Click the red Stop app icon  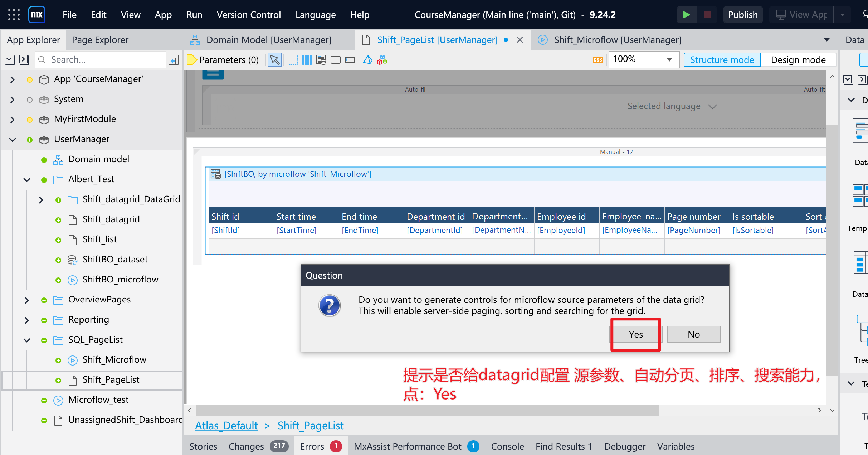pyautogui.click(x=707, y=15)
